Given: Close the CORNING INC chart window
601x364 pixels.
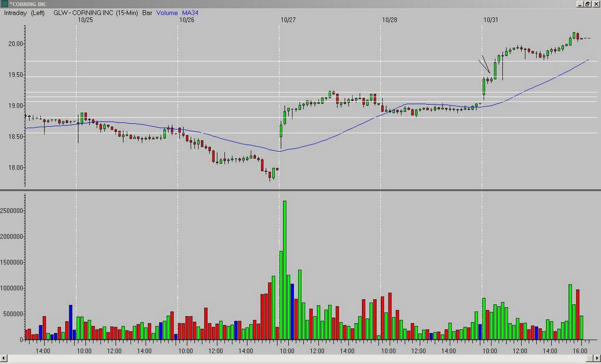Looking at the screenshot, I should click(x=595, y=4).
